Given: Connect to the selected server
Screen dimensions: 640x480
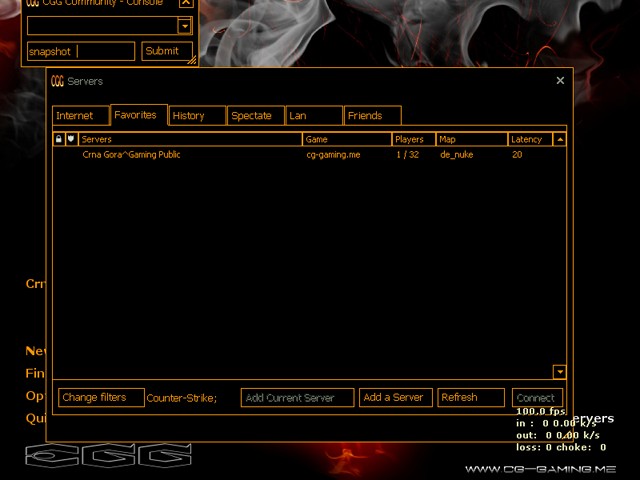Looking at the screenshot, I should [538, 398].
